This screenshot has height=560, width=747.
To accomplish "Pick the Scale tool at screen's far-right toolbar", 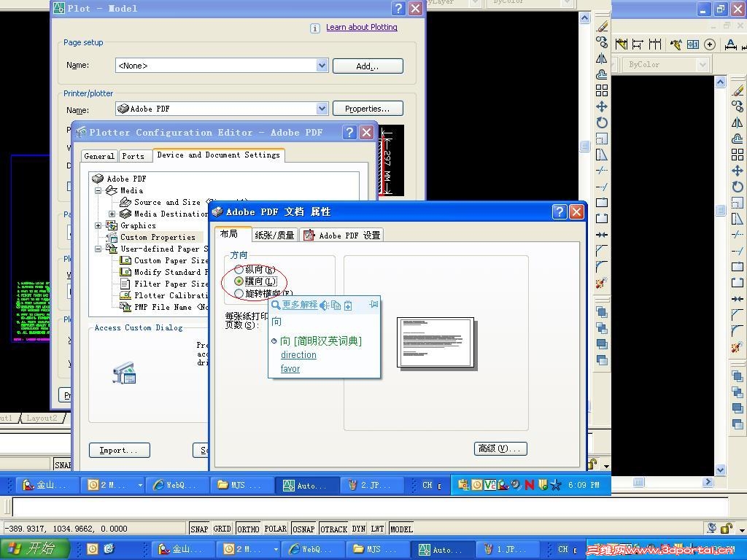I will [738, 203].
